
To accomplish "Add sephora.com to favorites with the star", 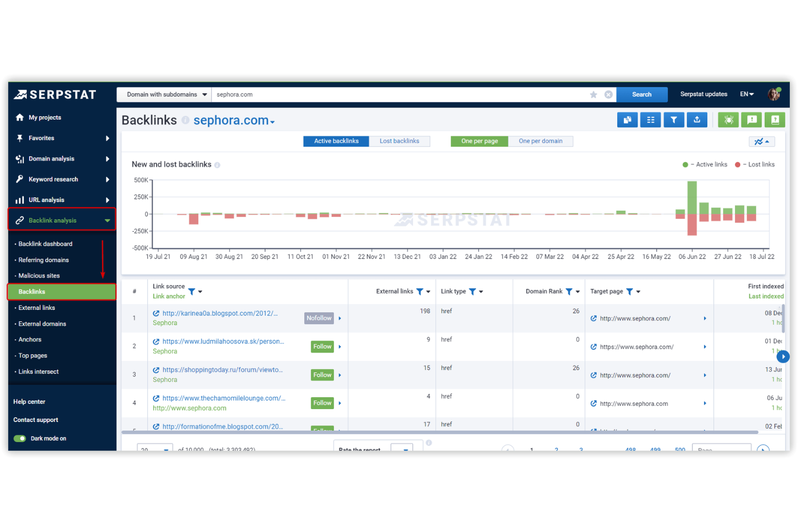I will tap(593, 94).
